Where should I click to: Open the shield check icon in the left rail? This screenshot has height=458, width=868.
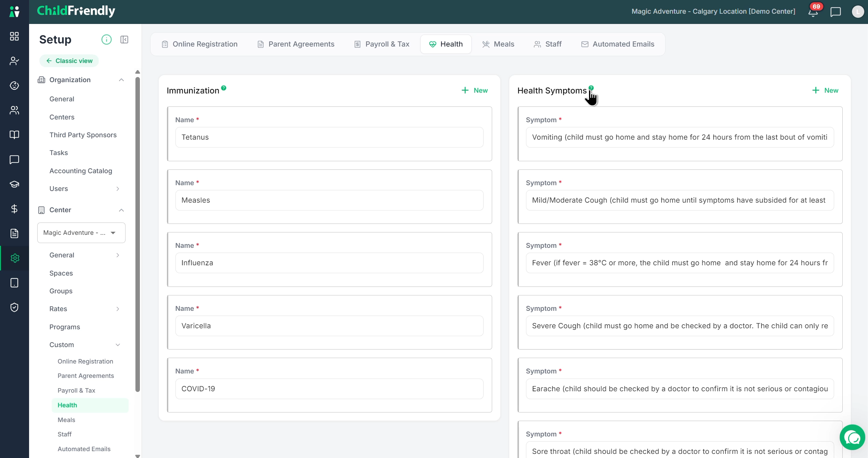pos(14,307)
